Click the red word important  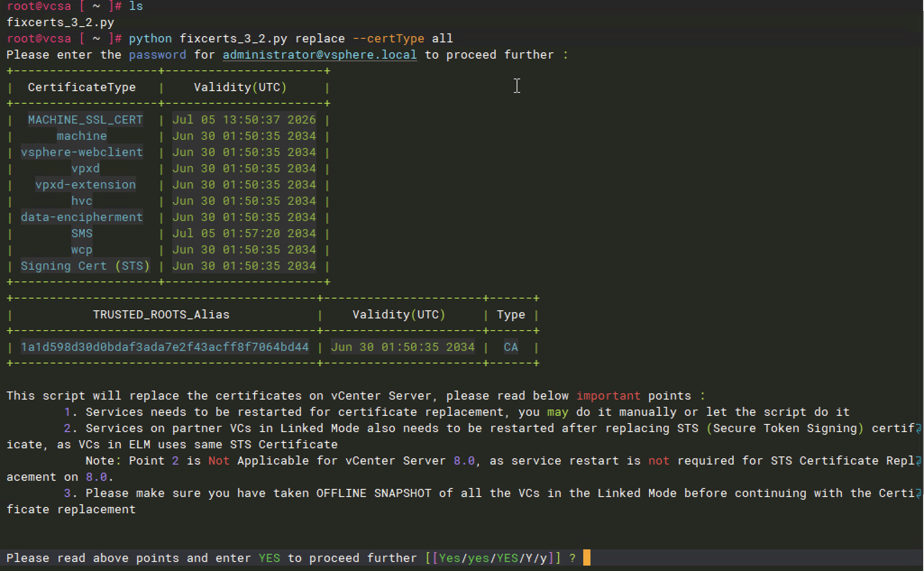[608, 396]
